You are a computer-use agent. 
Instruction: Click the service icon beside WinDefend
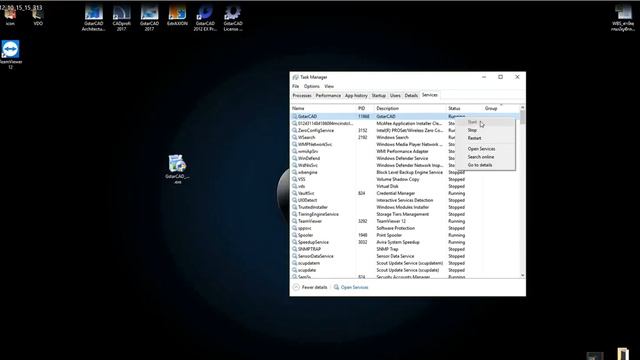coord(294,158)
